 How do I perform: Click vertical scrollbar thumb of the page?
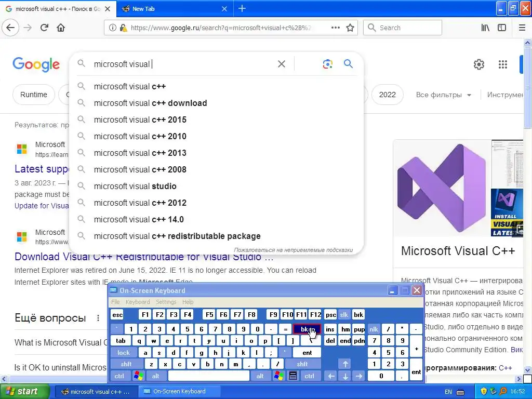coord(527,88)
